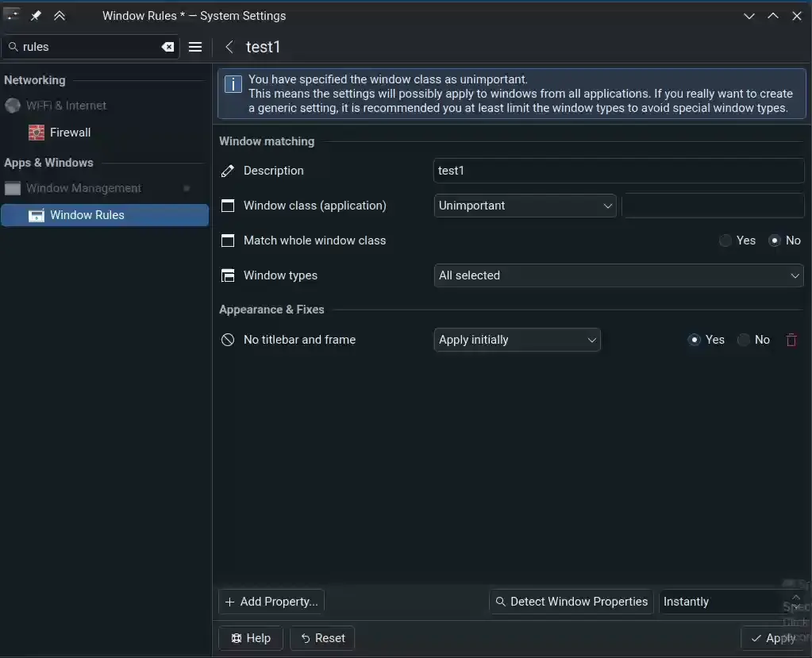812x658 pixels.
Task: Click the Window types row icon
Action: pyautogui.click(x=228, y=275)
